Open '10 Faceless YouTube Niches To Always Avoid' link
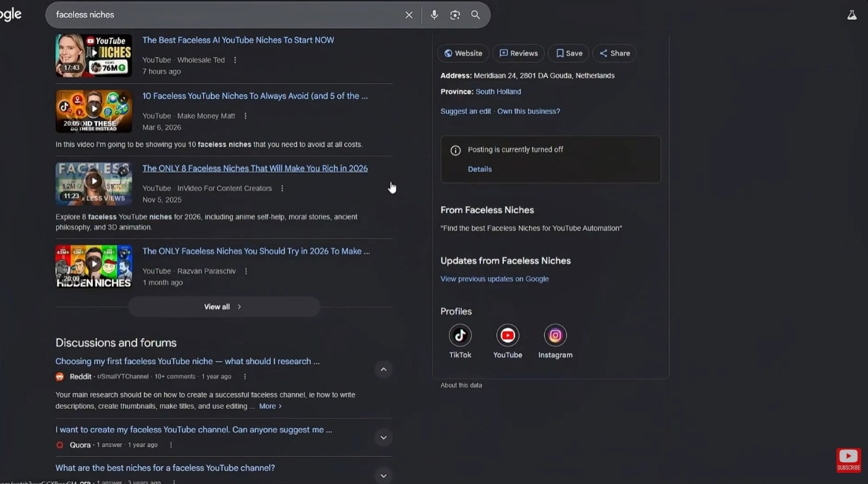The image size is (868, 484). point(255,96)
